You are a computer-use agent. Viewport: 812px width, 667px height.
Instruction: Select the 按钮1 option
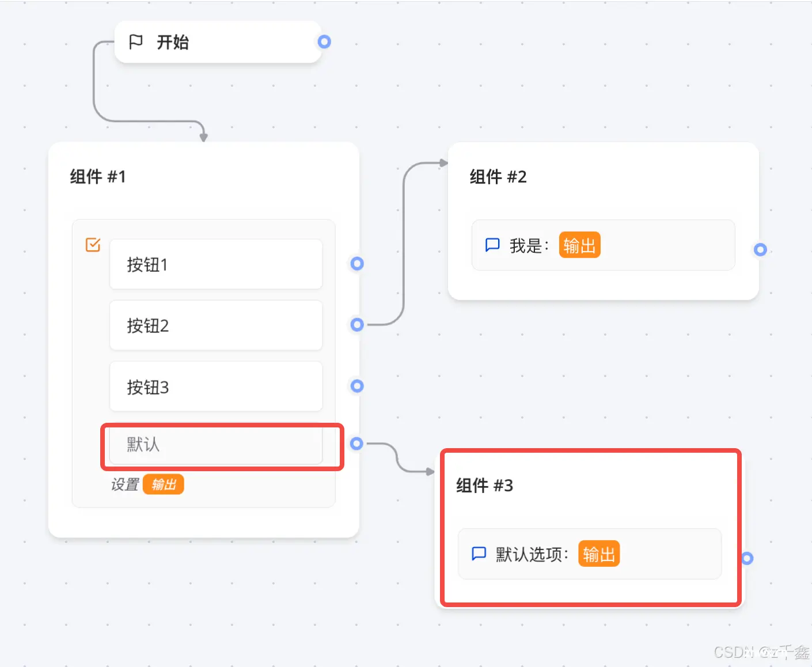(x=216, y=264)
